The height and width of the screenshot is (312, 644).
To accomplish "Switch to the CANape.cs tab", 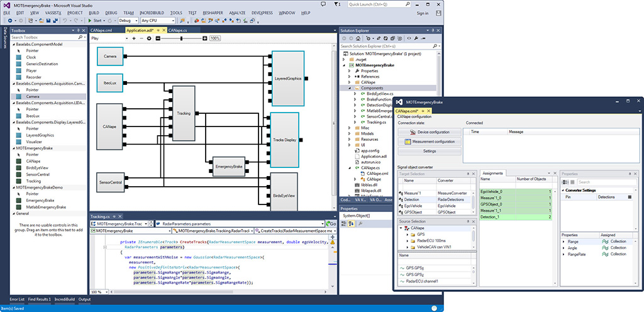I will tap(177, 30).
